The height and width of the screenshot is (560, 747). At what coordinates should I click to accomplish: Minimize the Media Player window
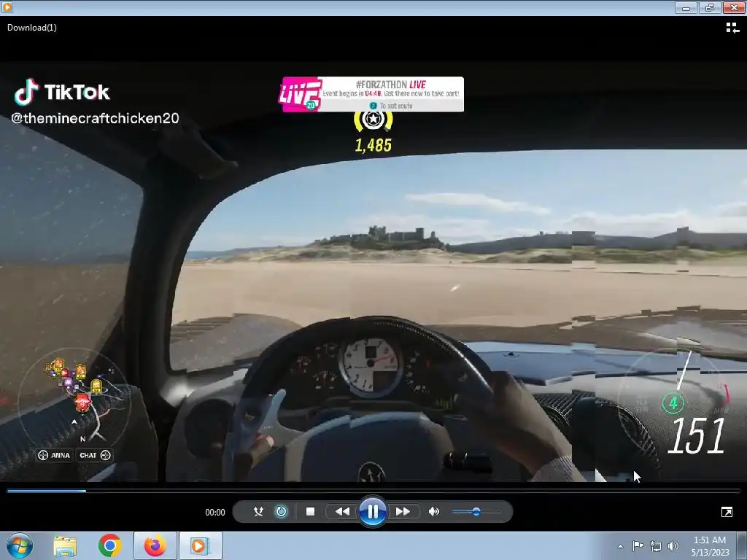tap(686, 7)
